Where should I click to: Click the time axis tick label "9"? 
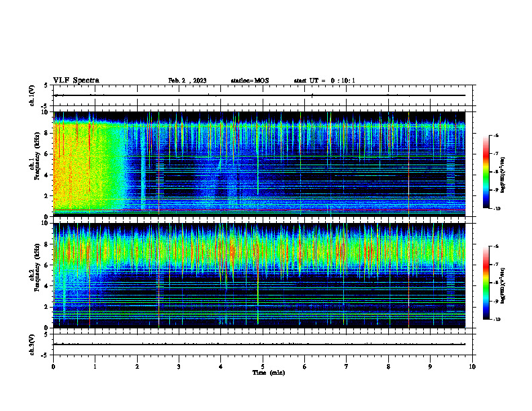click(430, 367)
